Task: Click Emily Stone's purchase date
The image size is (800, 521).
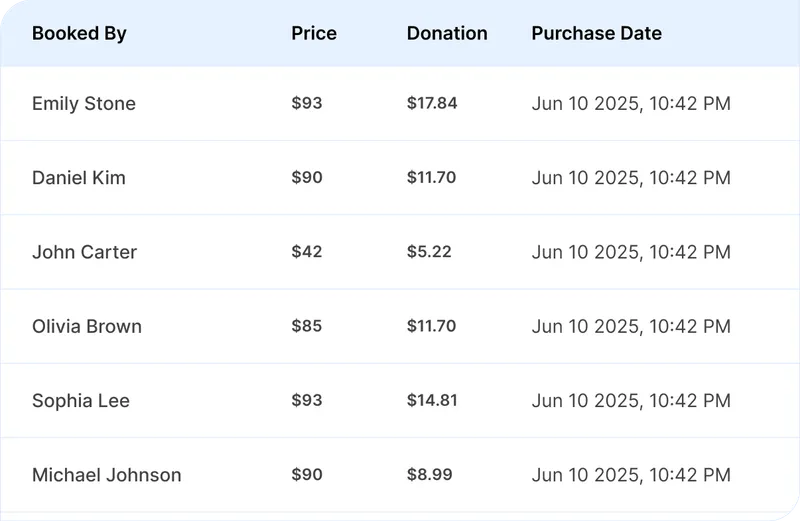Action: [631, 104]
